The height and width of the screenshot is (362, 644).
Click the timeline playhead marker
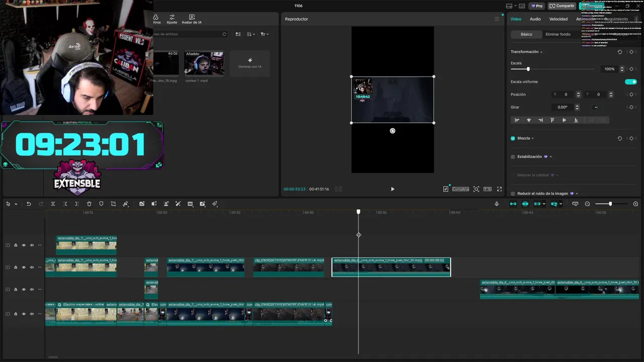(x=359, y=212)
